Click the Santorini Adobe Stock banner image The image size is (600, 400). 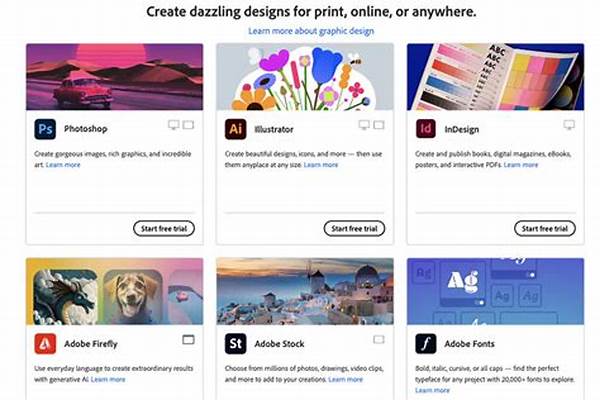click(305, 291)
